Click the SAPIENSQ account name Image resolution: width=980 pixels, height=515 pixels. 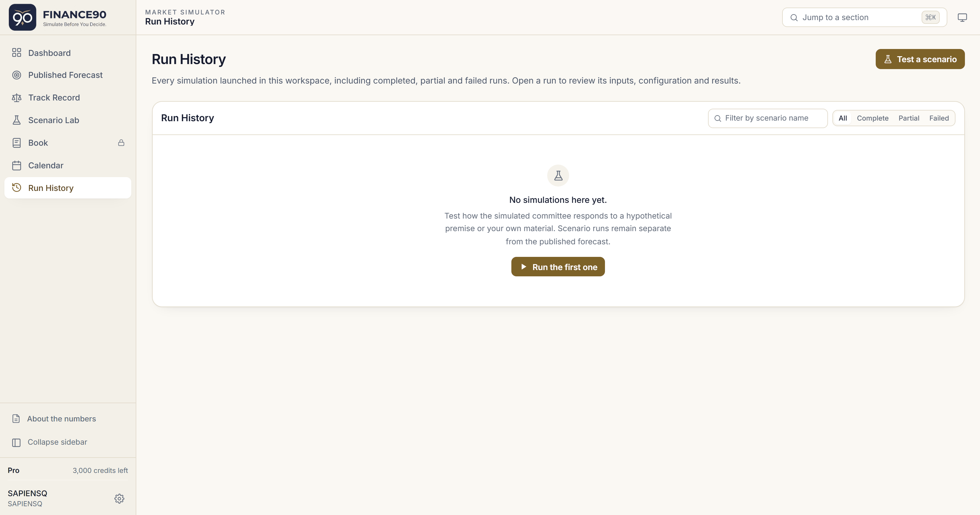[x=27, y=493]
